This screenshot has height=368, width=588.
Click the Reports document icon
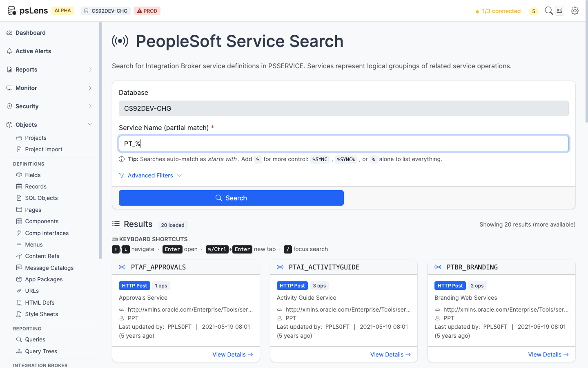9,70
